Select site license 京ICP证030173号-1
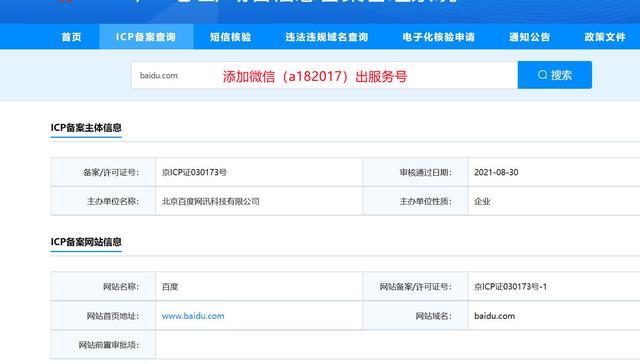640x364 pixels. click(510, 287)
